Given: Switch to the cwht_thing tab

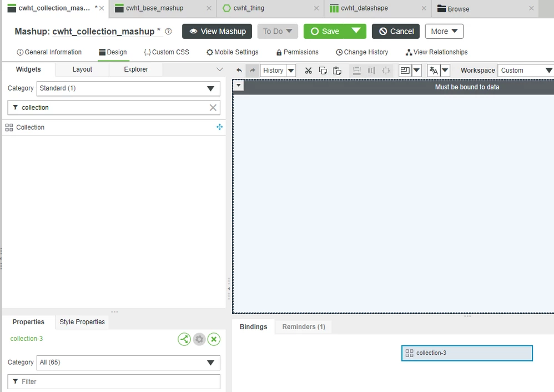Looking at the screenshot, I should (x=249, y=8).
